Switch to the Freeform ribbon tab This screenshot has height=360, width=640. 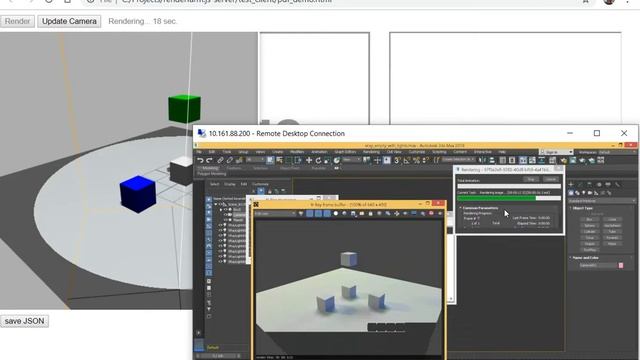tap(234, 168)
